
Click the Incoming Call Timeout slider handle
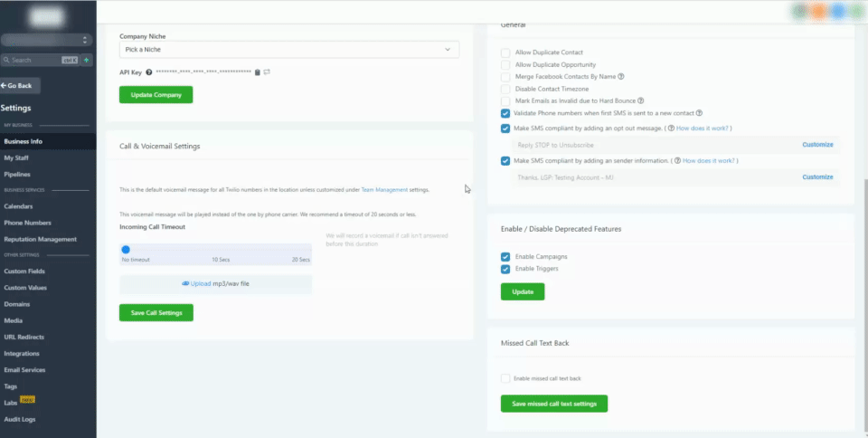(126, 250)
